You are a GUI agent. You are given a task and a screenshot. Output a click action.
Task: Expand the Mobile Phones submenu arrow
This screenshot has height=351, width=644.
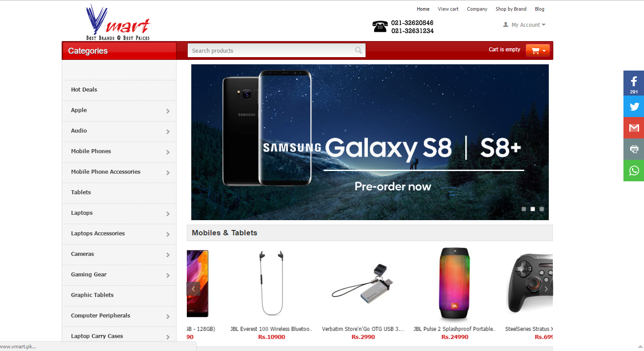click(168, 152)
